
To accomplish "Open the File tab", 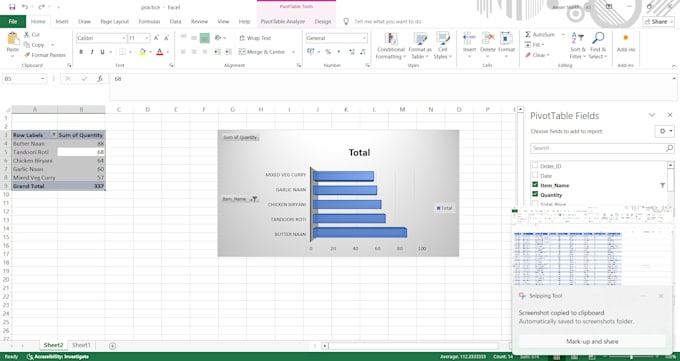I will click(x=13, y=21).
